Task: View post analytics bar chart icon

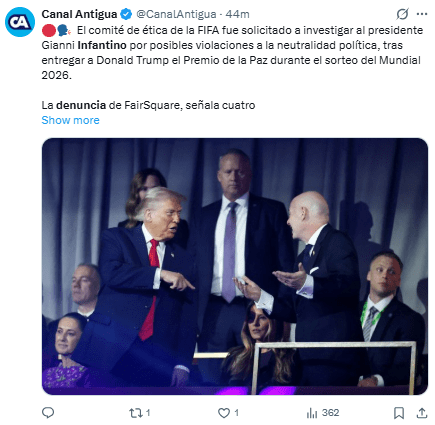Action: [x=312, y=413]
